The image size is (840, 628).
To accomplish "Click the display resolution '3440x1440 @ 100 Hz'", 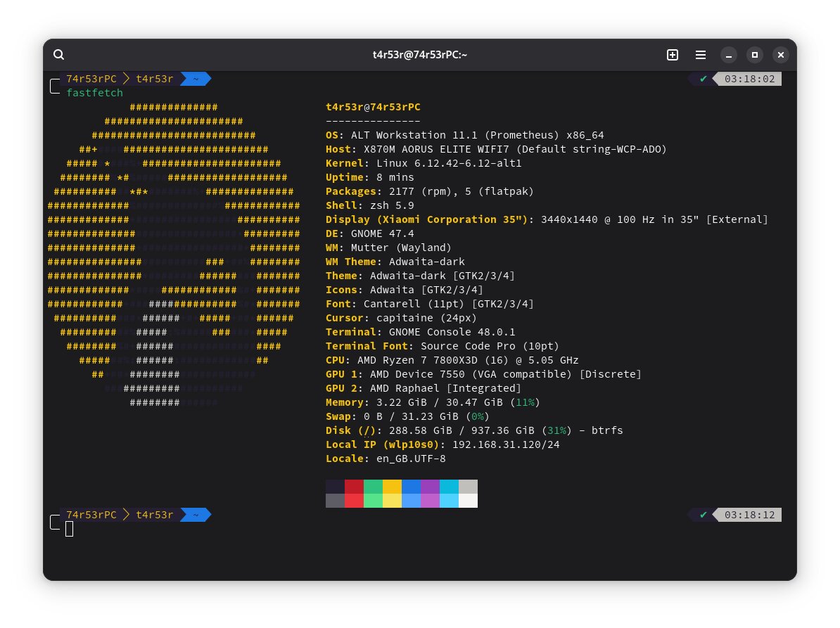I will (x=598, y=219).
